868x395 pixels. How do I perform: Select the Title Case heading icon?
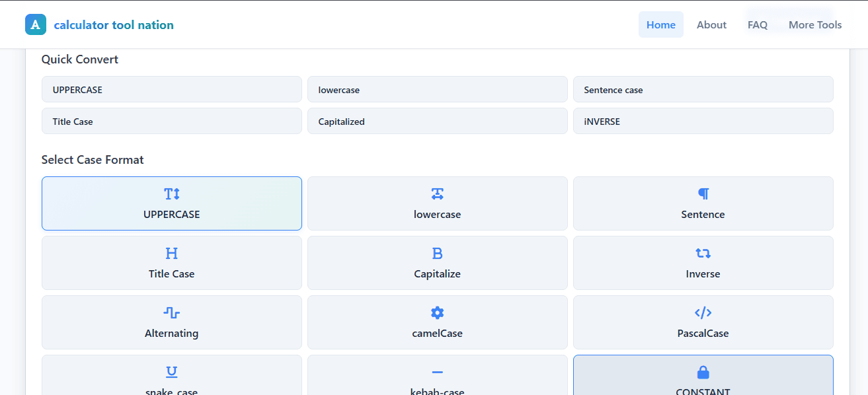(171, 253)
